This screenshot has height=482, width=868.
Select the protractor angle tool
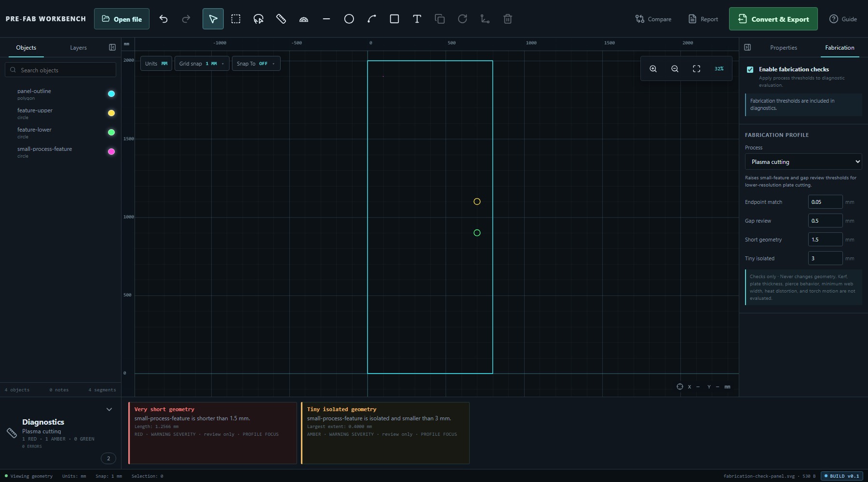click(304, 19)
